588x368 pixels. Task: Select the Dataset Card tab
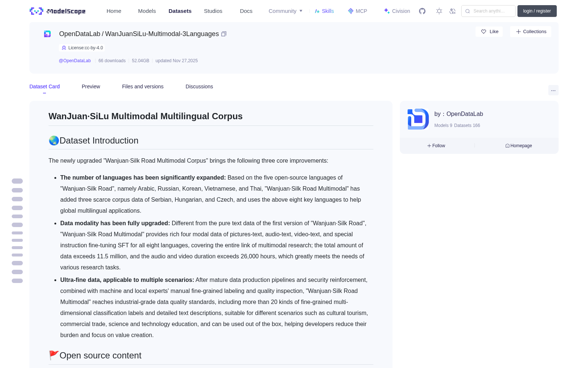tap(44, 86)
